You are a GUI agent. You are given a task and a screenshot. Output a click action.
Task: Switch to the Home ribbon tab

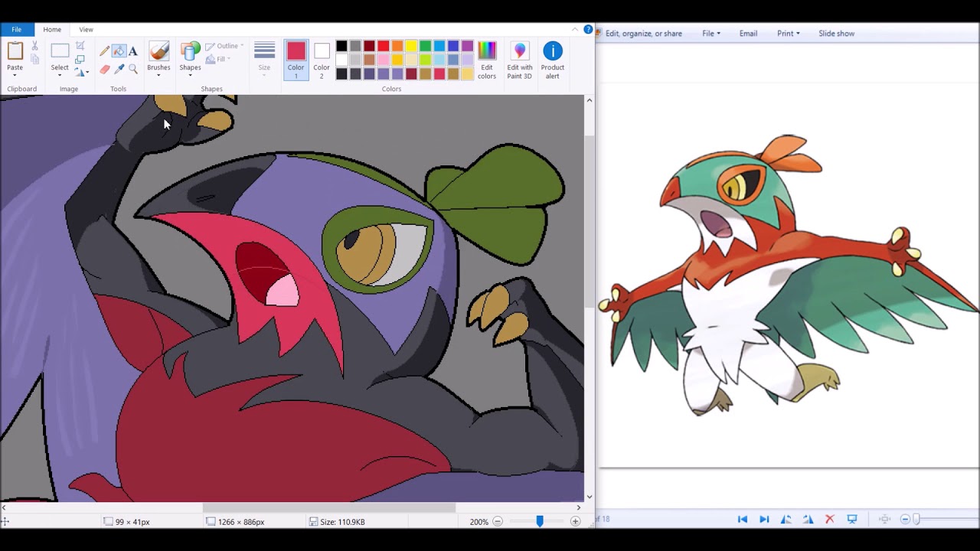click(52, 29)
